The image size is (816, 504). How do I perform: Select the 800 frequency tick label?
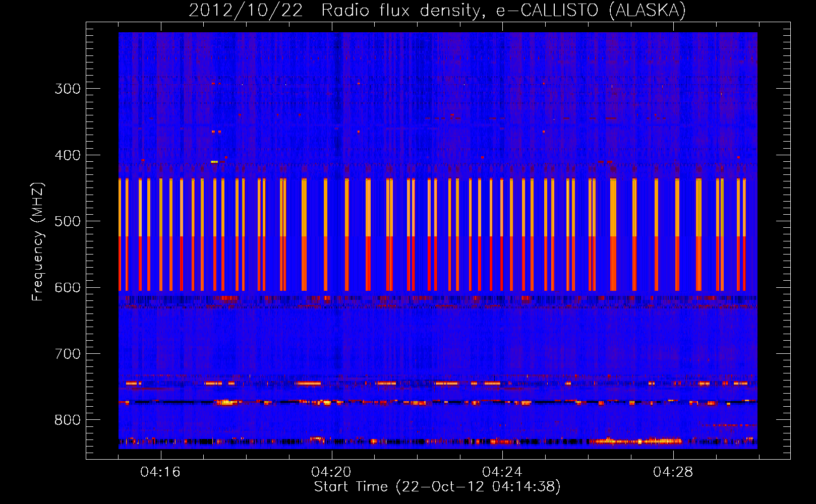click(x=68, y=420)
